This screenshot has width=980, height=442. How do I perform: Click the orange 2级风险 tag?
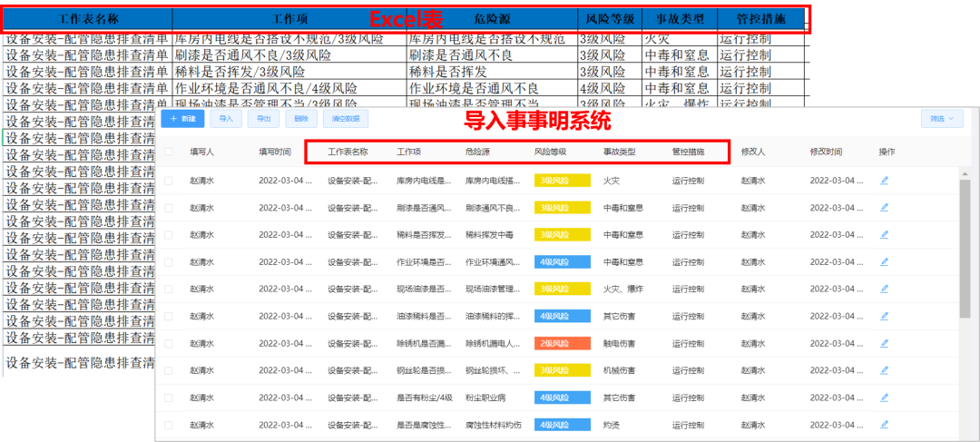563,344
